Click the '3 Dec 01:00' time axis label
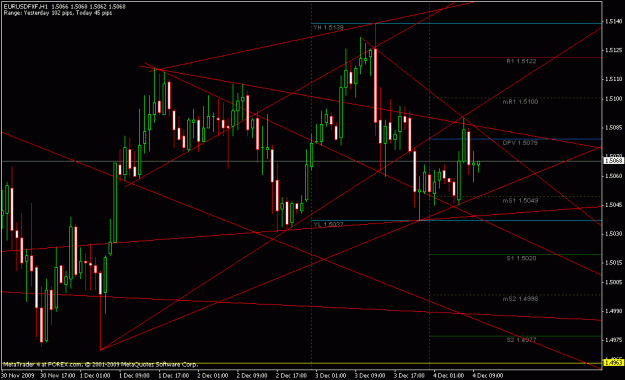The height and width of the screenshot is (380, 625). click(x=330, y=375)
